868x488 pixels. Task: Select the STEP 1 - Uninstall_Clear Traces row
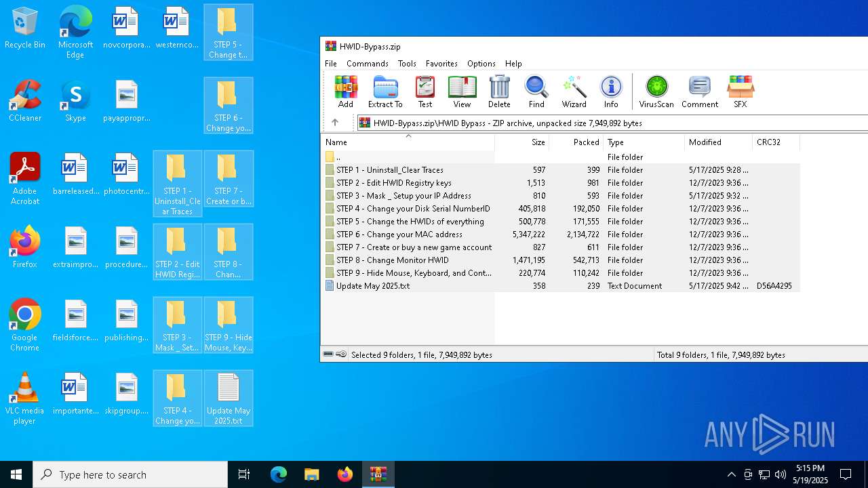click(x=561, y=170)
